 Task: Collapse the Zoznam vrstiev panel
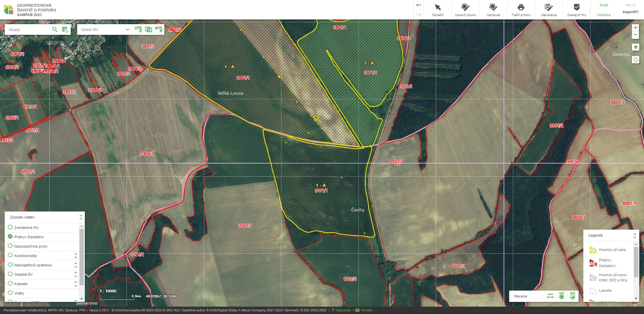click(x=81, y=217)
